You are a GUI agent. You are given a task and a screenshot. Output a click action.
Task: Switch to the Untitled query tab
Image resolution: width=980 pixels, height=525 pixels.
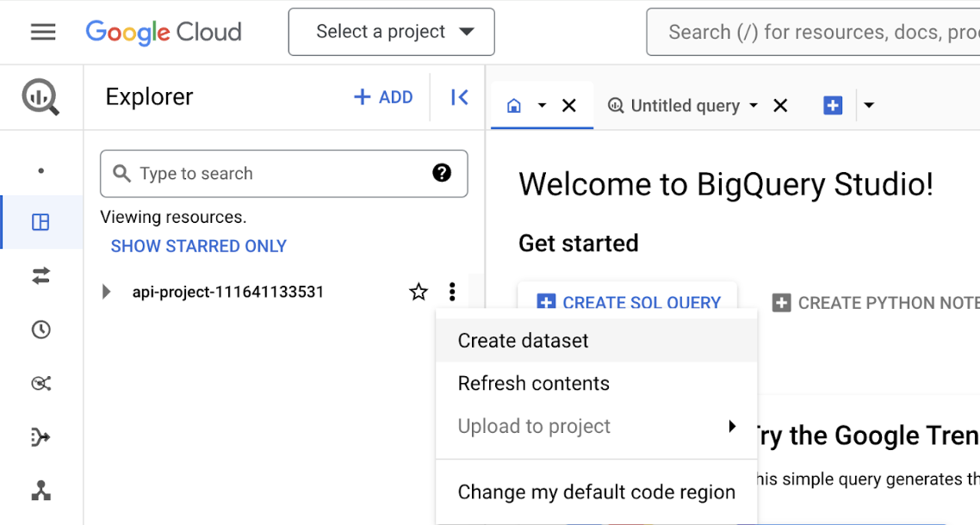685,105
